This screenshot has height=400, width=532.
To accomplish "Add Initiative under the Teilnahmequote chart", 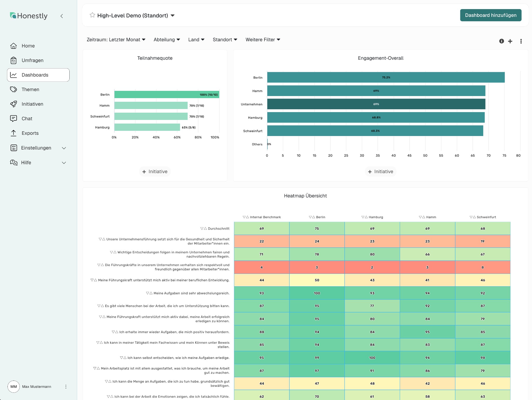I will (155, 171).
